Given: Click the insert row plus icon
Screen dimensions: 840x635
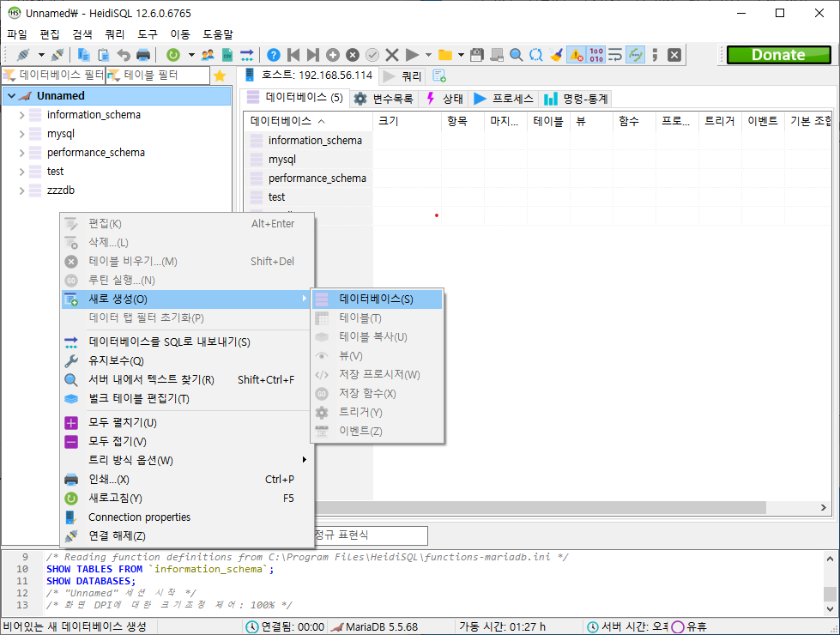Looking at the screenshot, I should pos(333,55).
